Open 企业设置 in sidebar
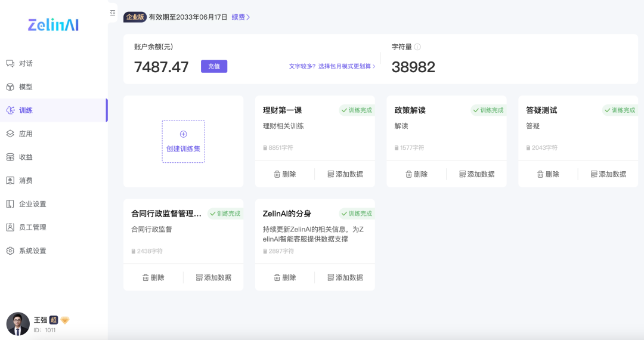 point(54,203)
